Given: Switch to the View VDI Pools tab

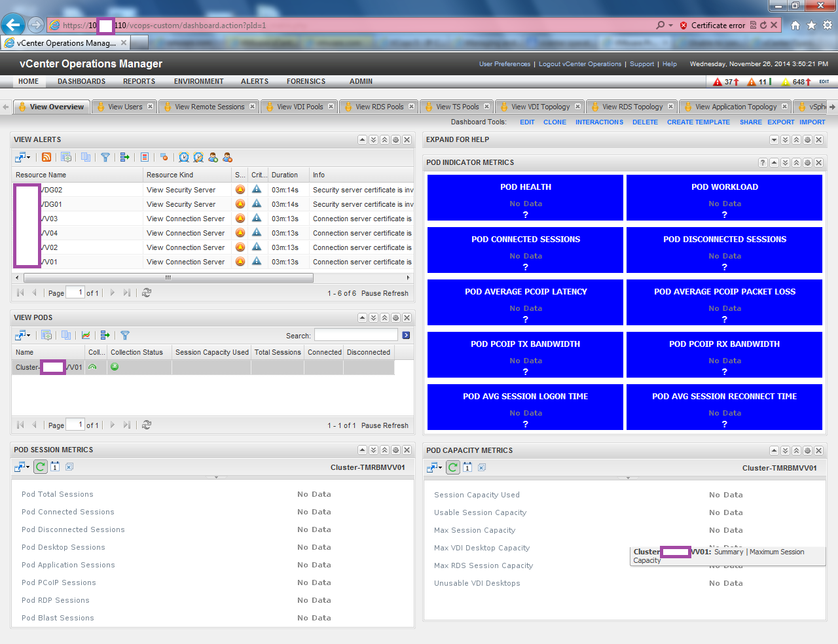Looking at the screenshot, I should click(299, 107).
